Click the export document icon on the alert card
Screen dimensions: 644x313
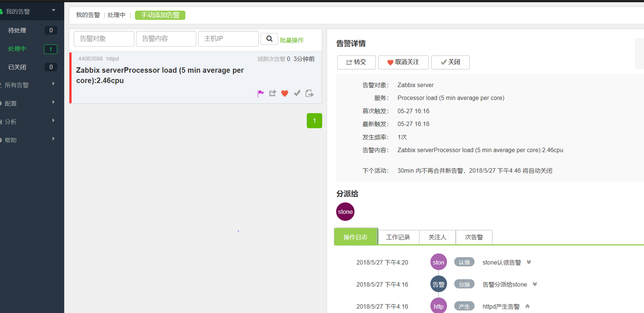(309, 93)
